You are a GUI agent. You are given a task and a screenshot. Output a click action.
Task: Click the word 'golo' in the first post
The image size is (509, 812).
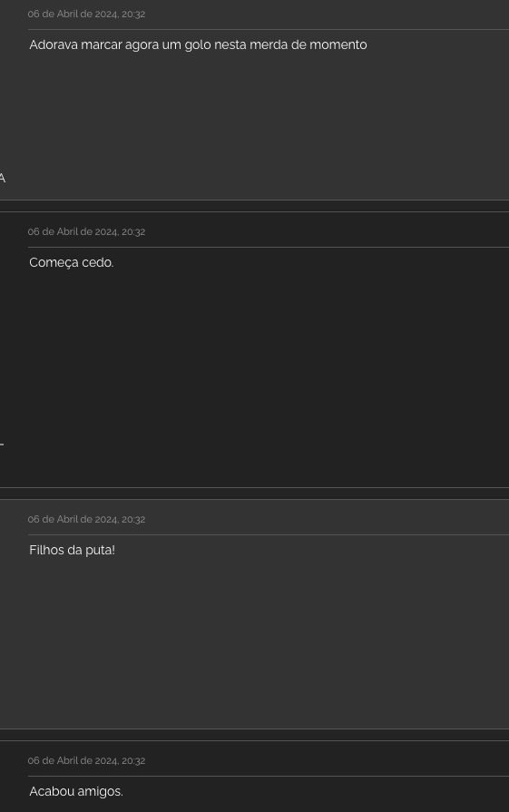pos(197,45)
